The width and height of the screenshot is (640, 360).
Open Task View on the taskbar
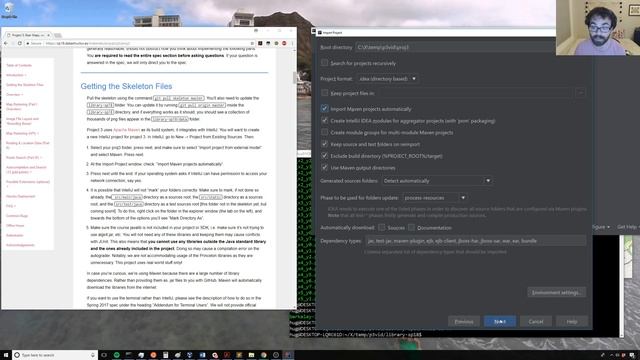[x=104, y=355]
